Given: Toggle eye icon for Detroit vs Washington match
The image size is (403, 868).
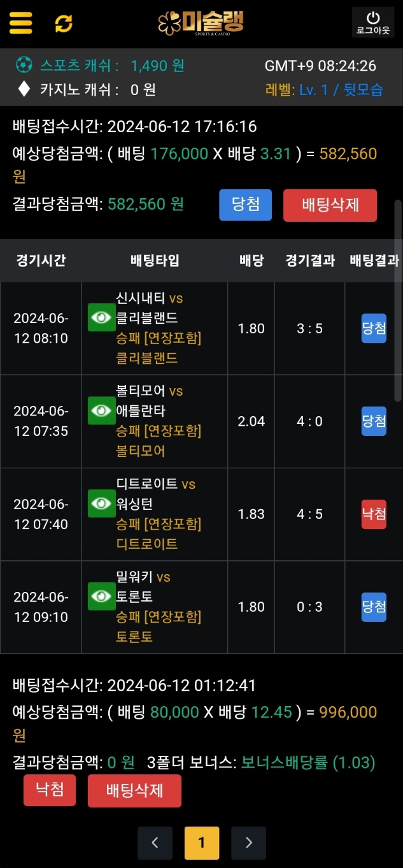Looking at the screenshot, I should coord(101,503).
